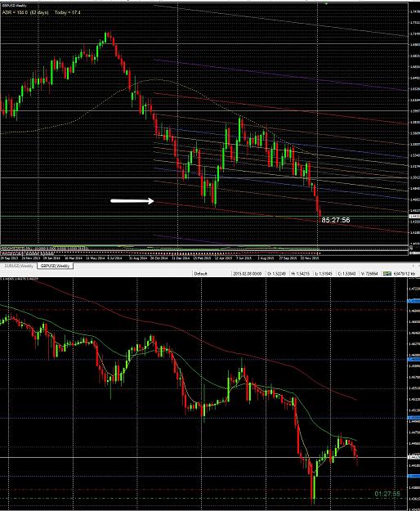Click the 22 Nov 2015 time axis label
The image size is (420, 511).
[310, 258]
